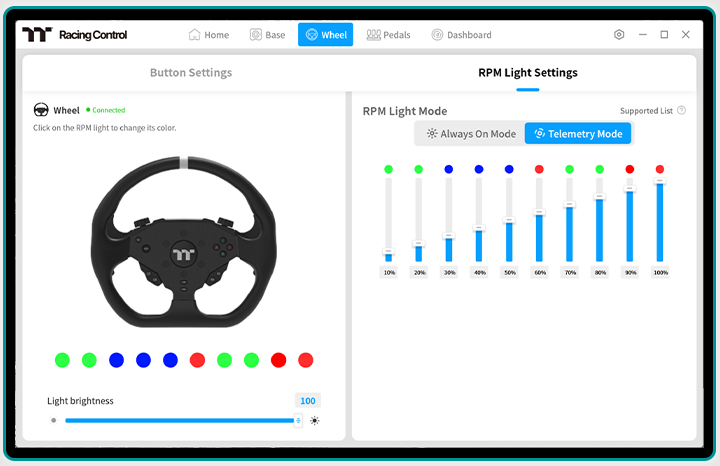This screenshot has width=720, height=466.
Task: Click the 80% RPM threshold slider handle
Action: click(x=599, y=197)
